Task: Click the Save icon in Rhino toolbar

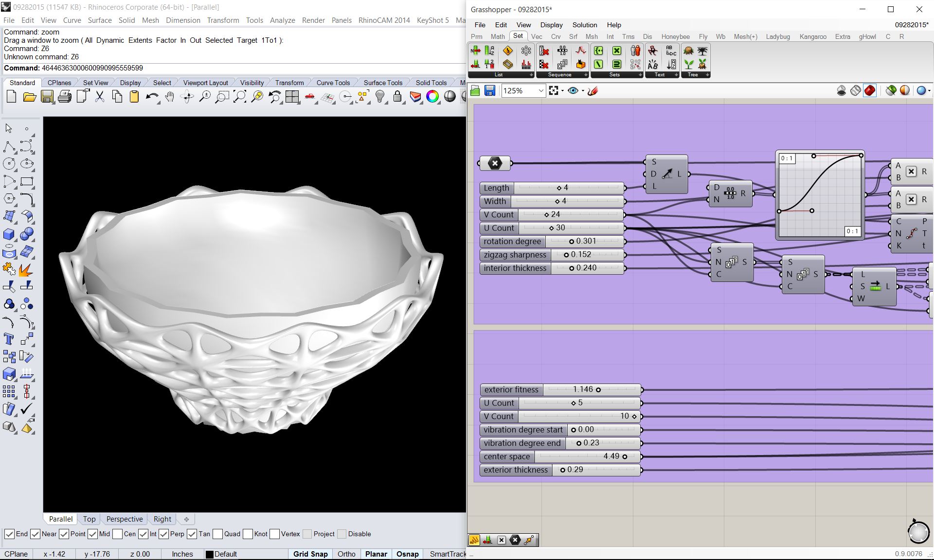Action: coord(47,97)
